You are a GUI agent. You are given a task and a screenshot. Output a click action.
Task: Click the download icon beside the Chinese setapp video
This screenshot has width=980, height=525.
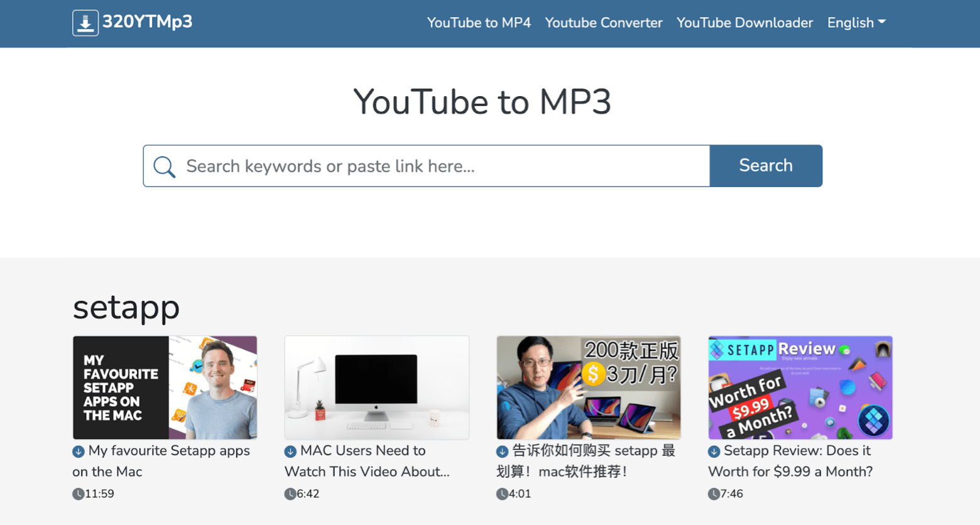point(501,451)
